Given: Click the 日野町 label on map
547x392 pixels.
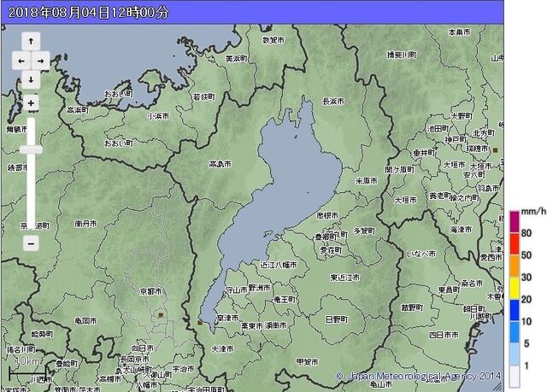Looking at the screenshot, I should pos(337,319).
